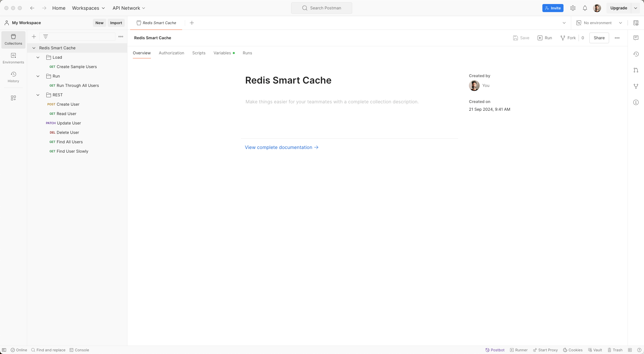Click the New button
This screenshot has height=354, width=644.
coord(99,23)
